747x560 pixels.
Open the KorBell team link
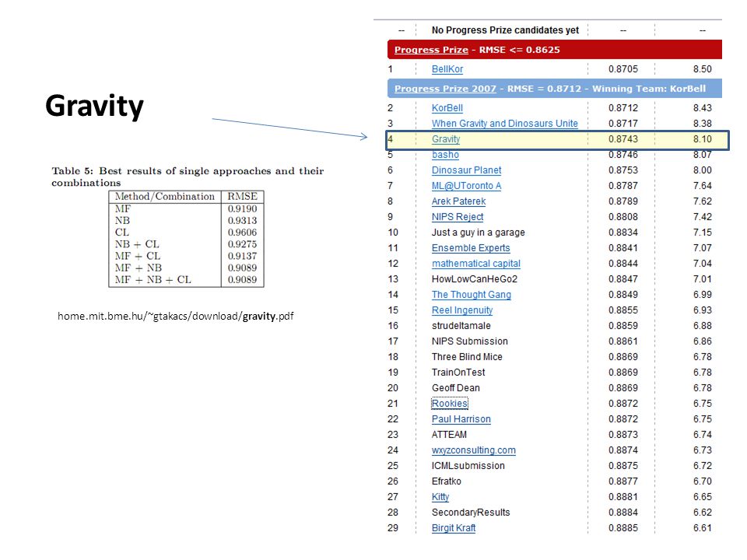click(447, 108)
